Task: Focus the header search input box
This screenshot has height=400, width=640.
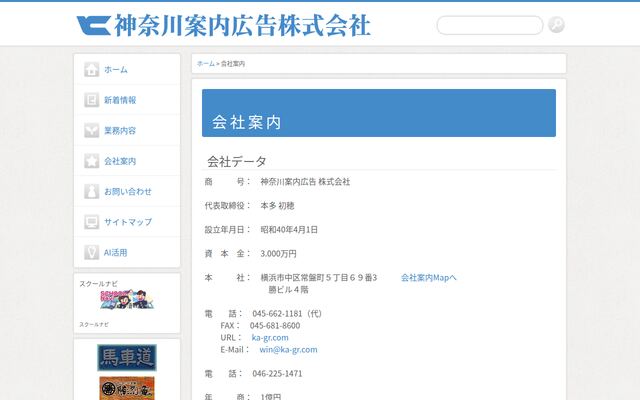Action: tap(490, 25)
